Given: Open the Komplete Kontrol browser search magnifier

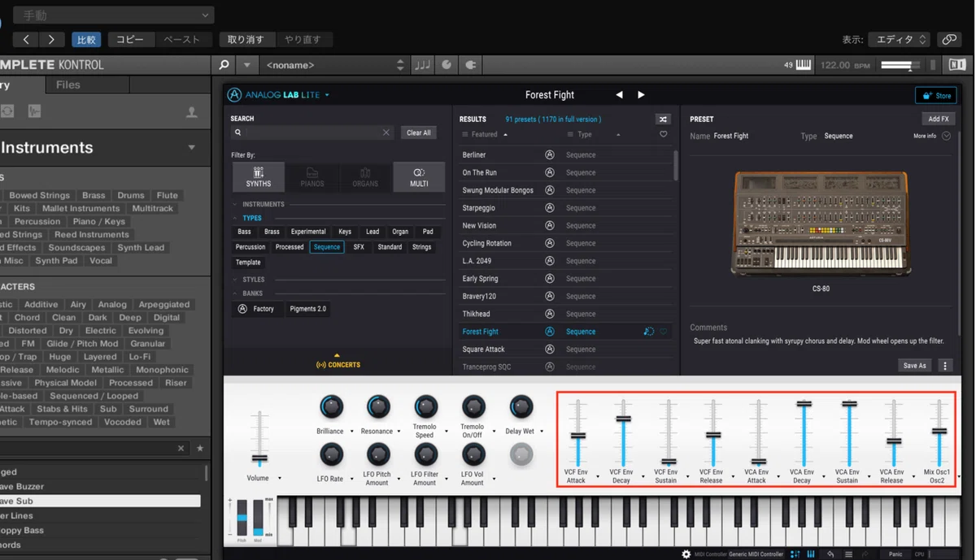Looking at the screenshot, I should click(224, 65).
